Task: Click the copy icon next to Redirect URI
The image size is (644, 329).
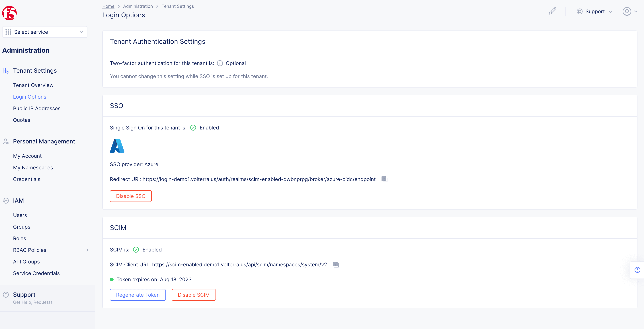Action: coord(384,179)
